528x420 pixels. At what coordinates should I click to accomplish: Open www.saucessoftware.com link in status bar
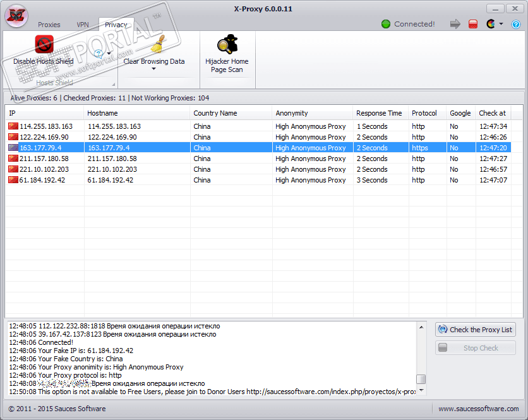point(479,409)
